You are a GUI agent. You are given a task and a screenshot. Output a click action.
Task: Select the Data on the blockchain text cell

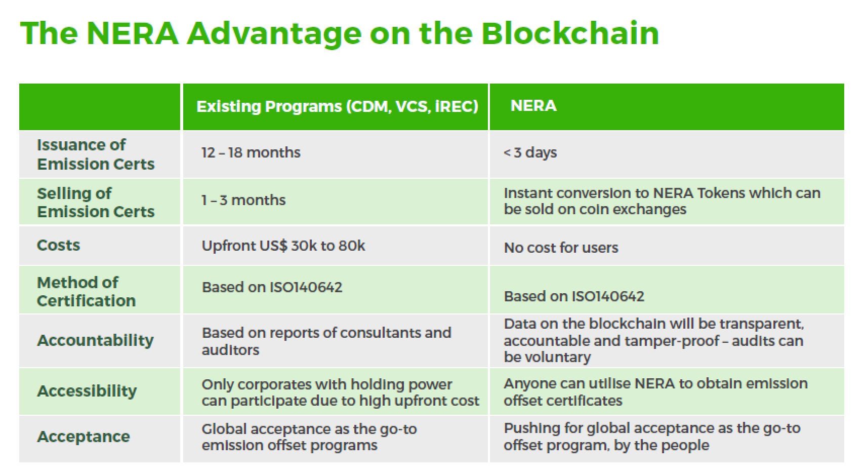654,340
